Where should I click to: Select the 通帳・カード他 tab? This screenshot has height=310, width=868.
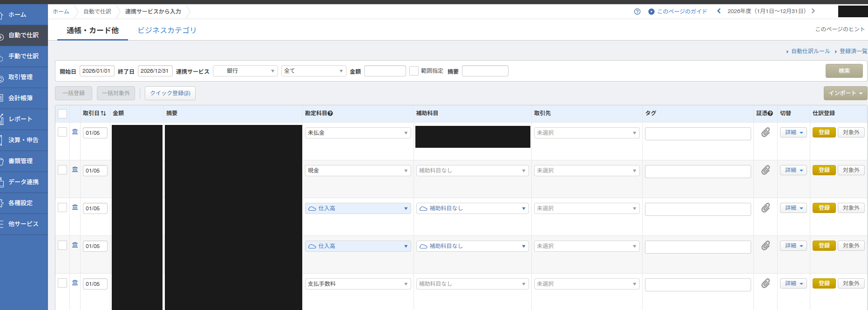93,30
